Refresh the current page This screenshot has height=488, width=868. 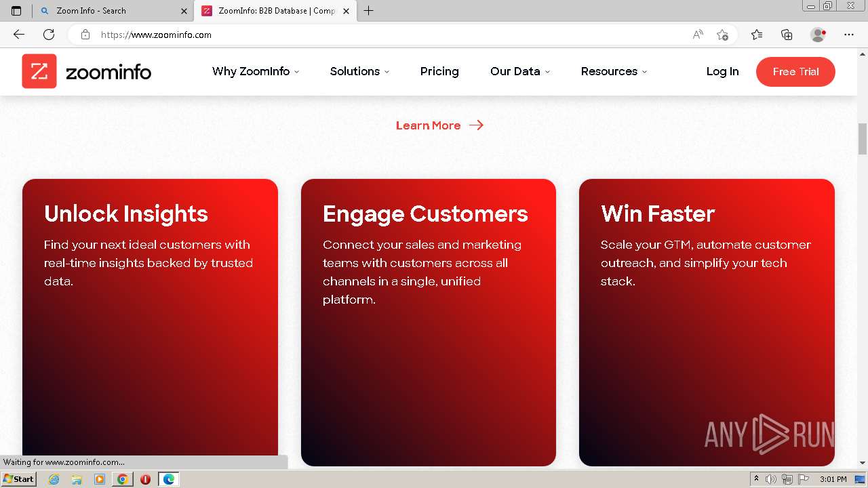[x=49, y=35]
